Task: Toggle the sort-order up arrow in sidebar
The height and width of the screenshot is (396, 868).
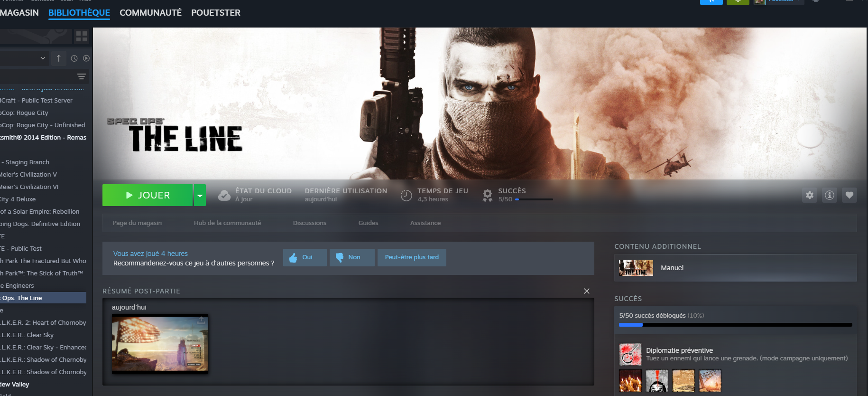Action: tap(59, 58)
